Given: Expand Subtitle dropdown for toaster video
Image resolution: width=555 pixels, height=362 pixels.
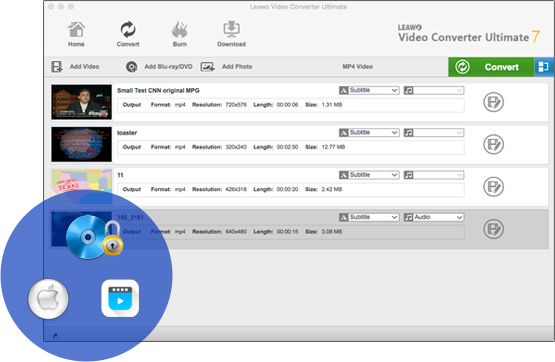Looking at the screenshot, I should tap(369, 133).
